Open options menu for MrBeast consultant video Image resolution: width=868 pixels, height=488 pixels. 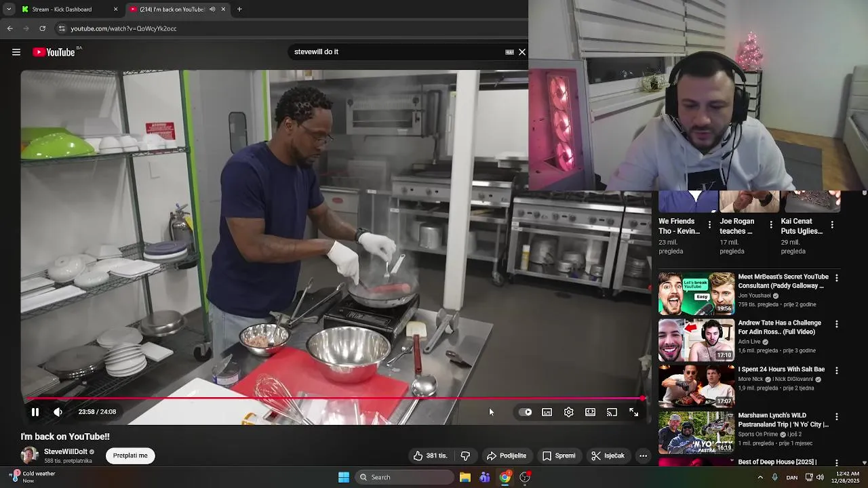(x=837, y=278)
